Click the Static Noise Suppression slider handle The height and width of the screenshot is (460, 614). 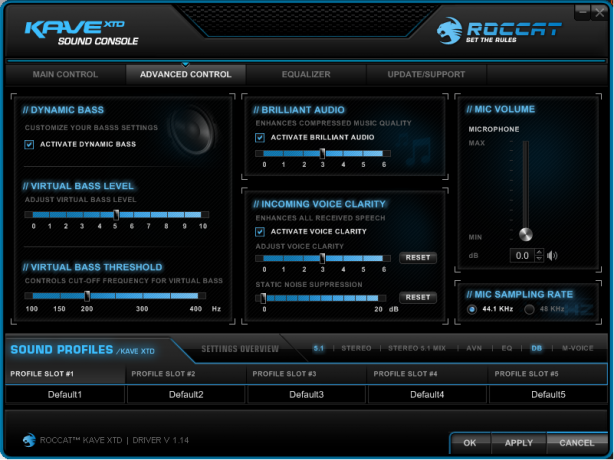point(263,298)
